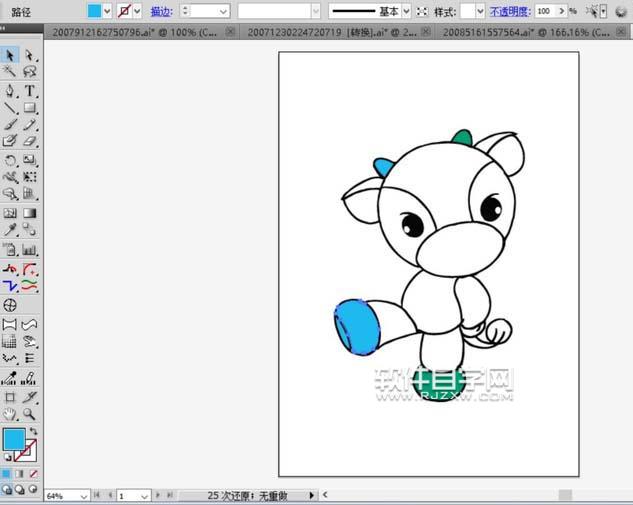
Task: Open the zoom level 64% dropdown
Action: [82, 495]
